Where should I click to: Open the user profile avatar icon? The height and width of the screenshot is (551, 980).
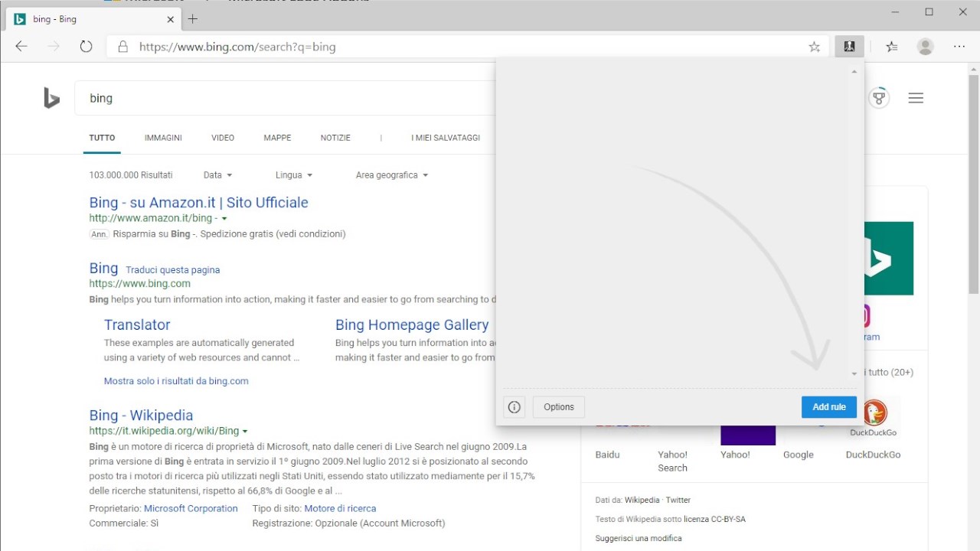(926, 47)
